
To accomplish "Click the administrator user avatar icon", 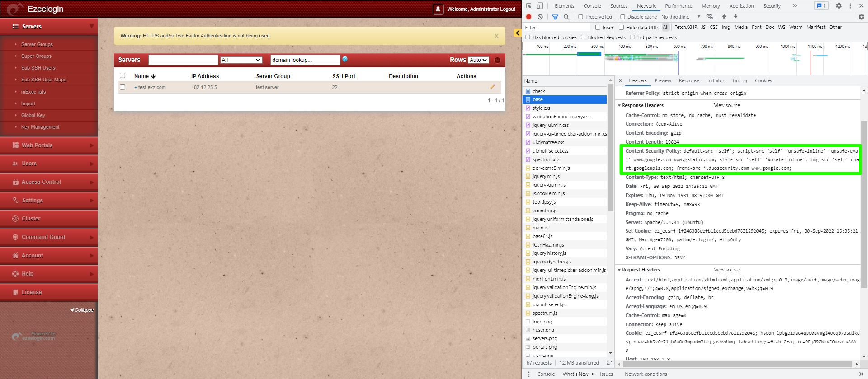I will tap(438, 9).
